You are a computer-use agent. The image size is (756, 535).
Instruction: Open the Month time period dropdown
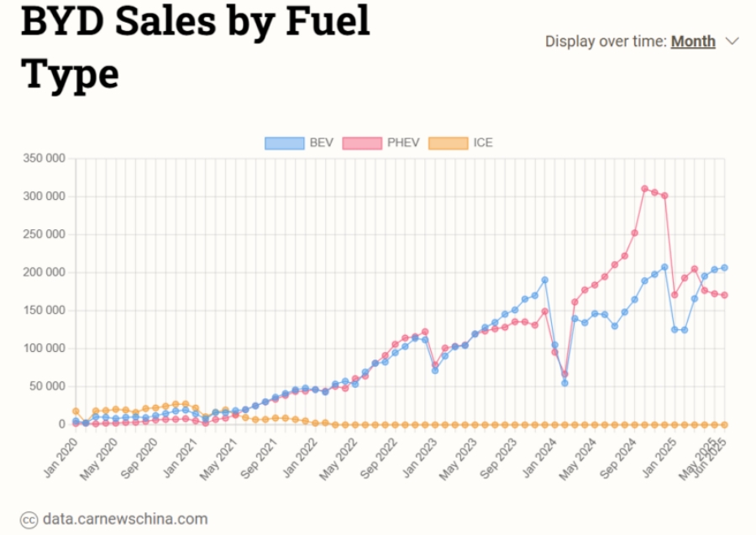(693, 41)
